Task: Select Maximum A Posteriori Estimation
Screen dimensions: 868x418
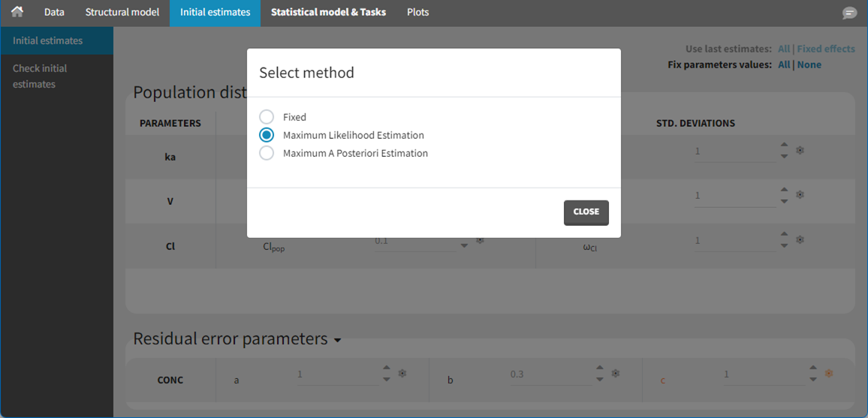Action: 267,153
